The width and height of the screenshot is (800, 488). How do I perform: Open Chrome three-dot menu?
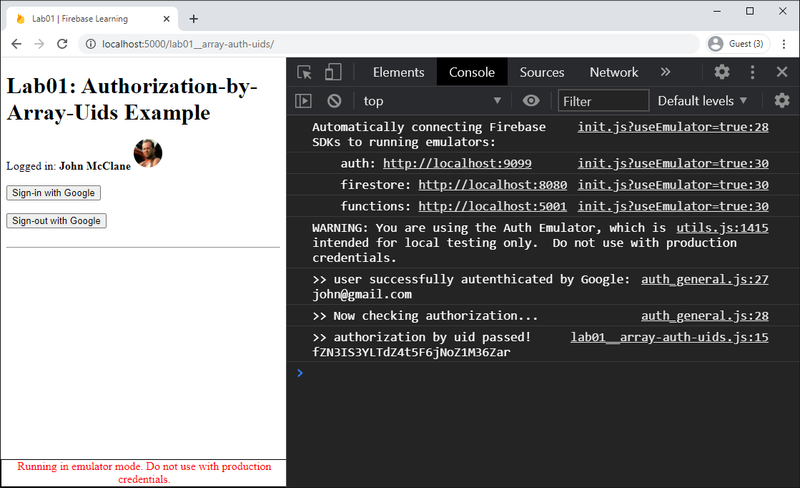click(x=784, y=44)
